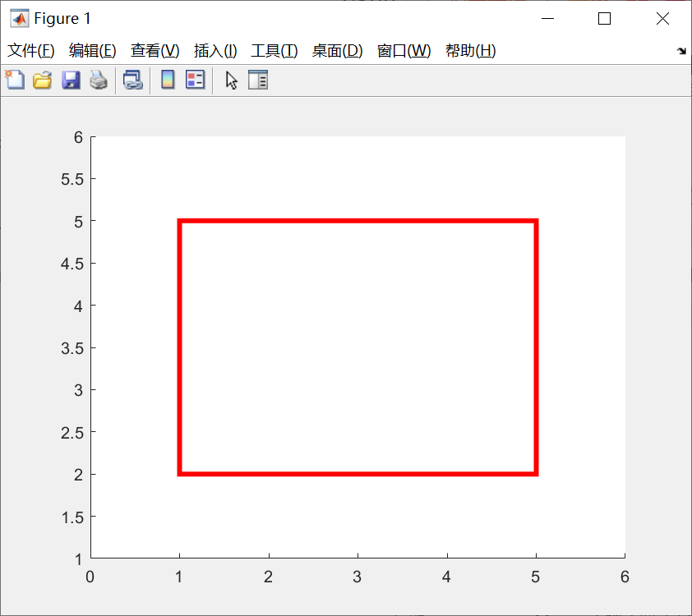The height and width of the screenshot is (616, 692).
Task: Select the red rectangle in the plot
Action: [357, 219]
